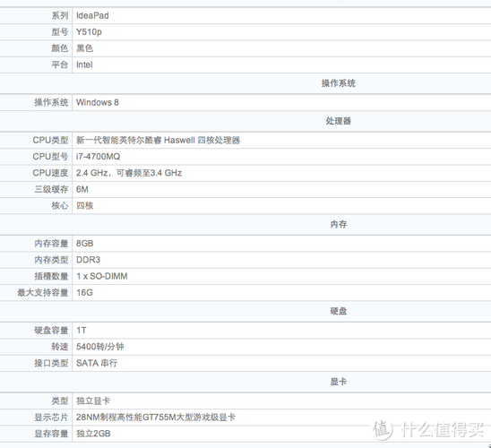Click the 操作系统 section header
Viewport: 491px width, 448px height.
coord(338,83)
